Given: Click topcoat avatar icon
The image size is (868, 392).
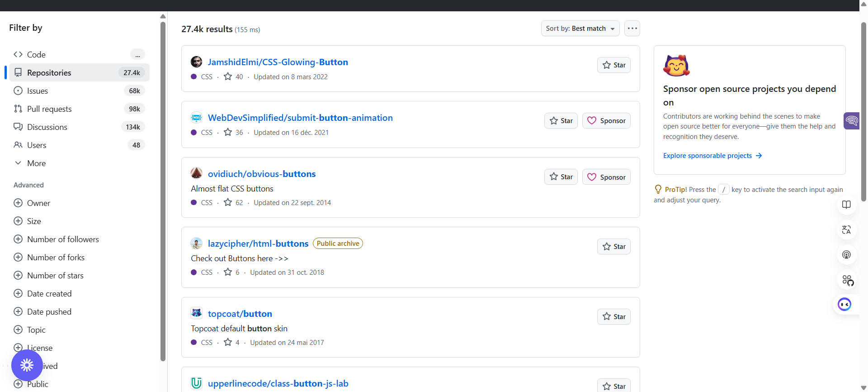Looking at the screenshot, I should [196, 313].
